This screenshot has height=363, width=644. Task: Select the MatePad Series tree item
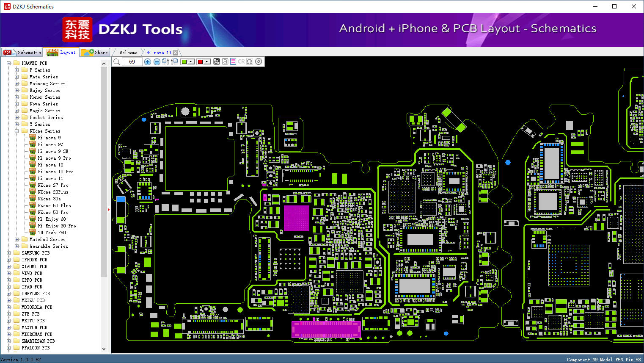coord(47,239)
